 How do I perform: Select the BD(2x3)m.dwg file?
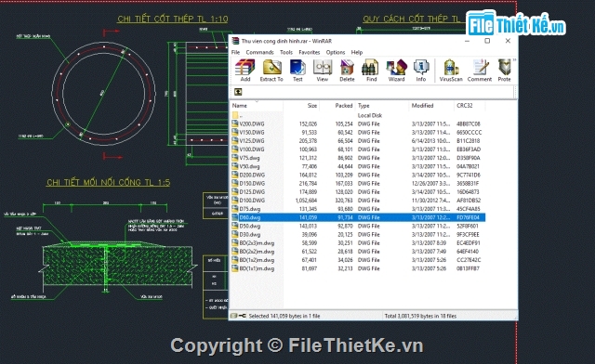(x=257, y=243)
